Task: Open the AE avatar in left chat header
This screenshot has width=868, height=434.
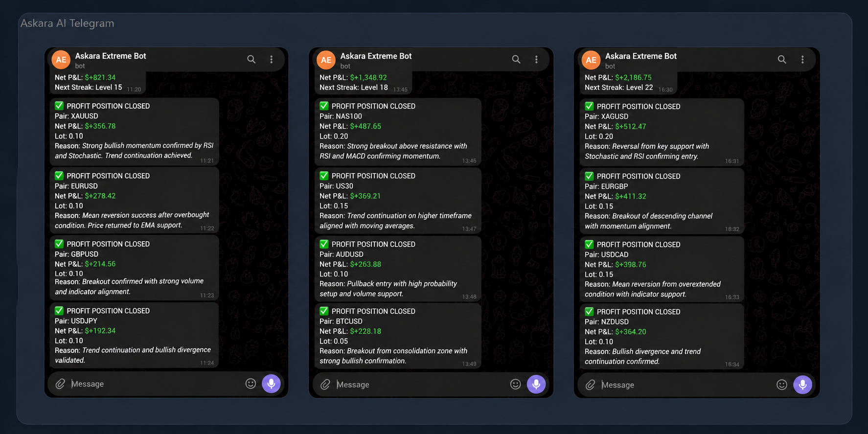Action: 61,60
